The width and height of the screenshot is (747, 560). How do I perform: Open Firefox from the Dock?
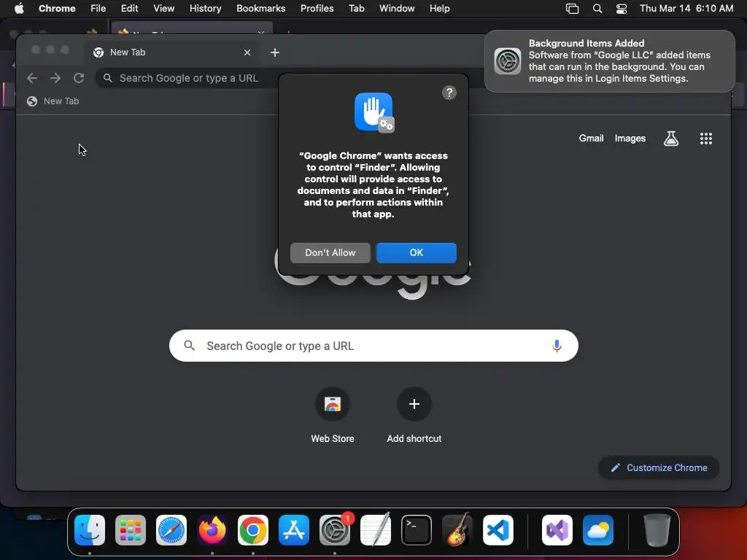212,530
